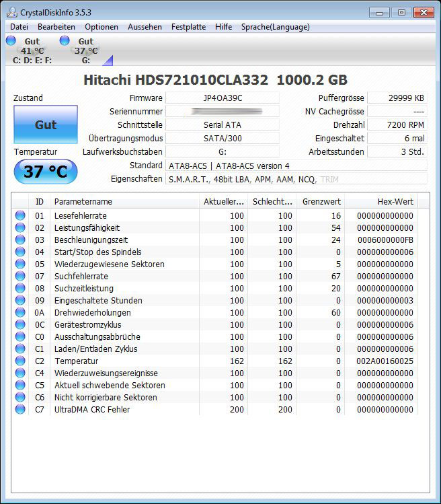
Task: Click the 37 °C temperature indicator
Action: pos(46,172)
